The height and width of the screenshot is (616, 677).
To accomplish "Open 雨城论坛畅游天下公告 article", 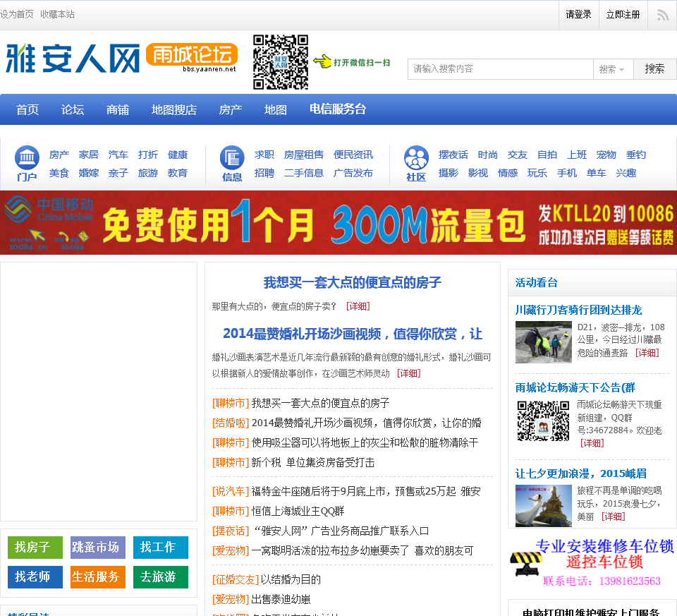I will click(575, 387).
